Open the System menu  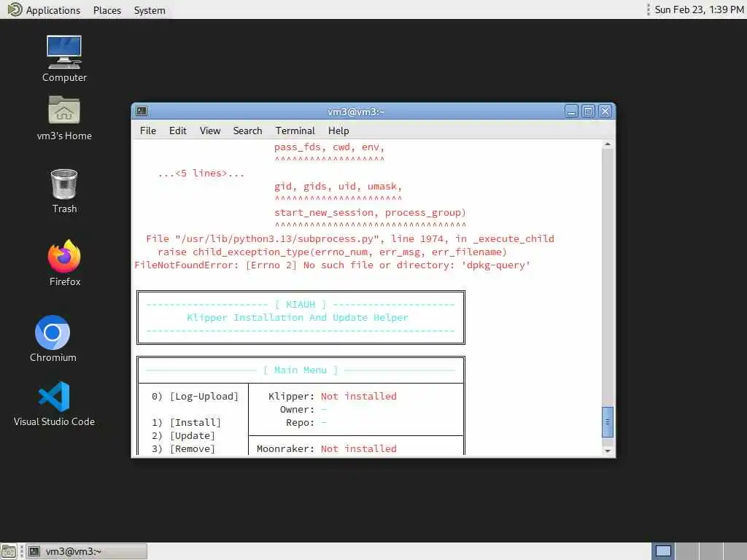click(x=150, y=10)
